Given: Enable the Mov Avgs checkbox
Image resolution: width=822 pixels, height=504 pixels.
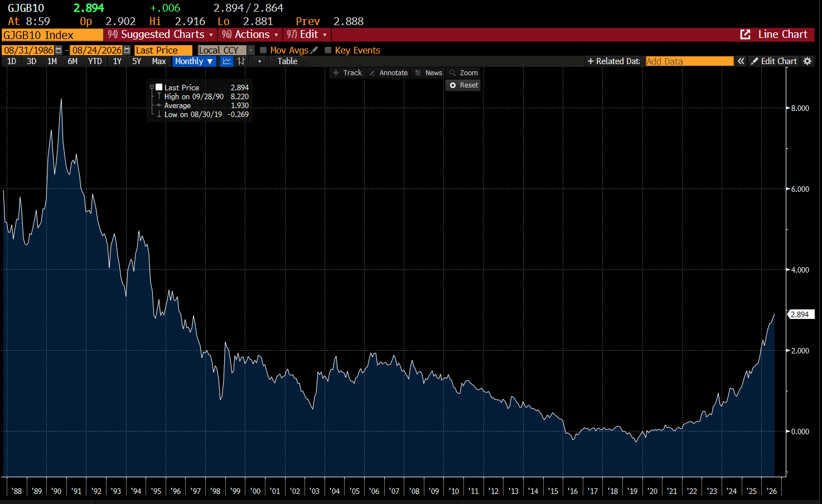Looking at the screenshot, I should point(263,50).
